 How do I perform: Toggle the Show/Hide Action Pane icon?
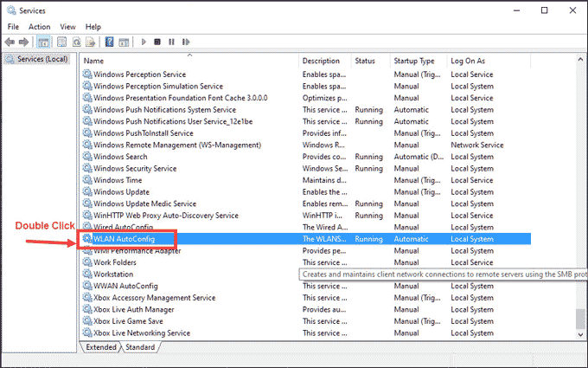coord(124,42)
